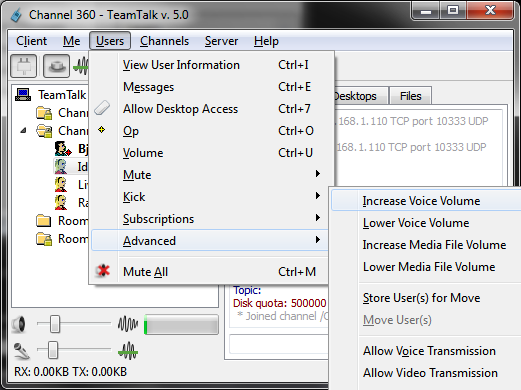Switch to the Desktops tab

[x=361, y=96]
